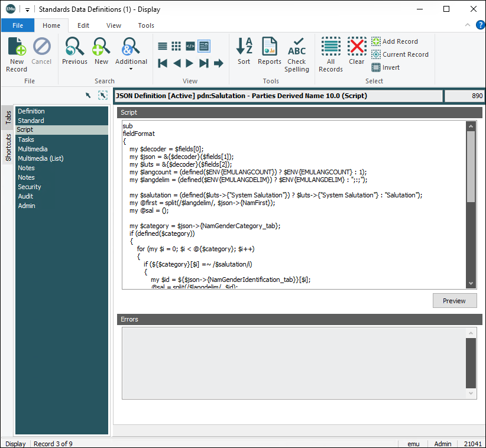Click Previous search icon

[74, 51]
